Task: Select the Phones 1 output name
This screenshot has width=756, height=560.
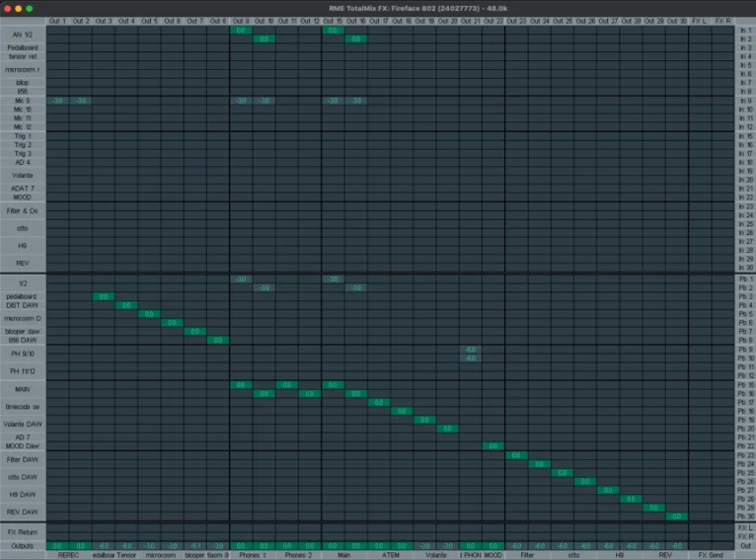Action: (252, 555)
